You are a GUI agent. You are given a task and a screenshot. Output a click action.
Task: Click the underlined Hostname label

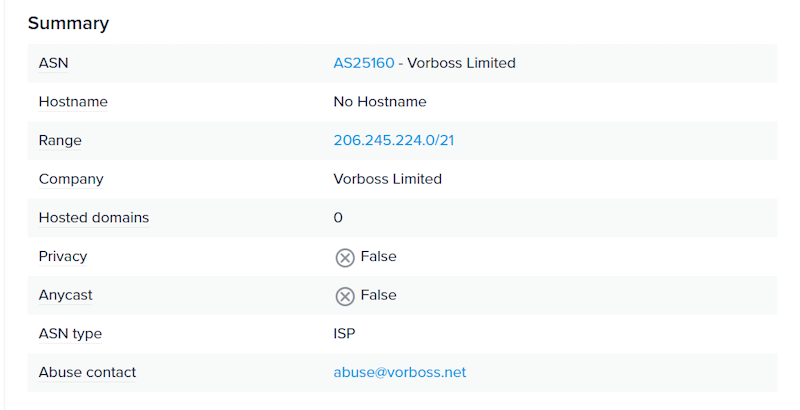pos(73,101)
